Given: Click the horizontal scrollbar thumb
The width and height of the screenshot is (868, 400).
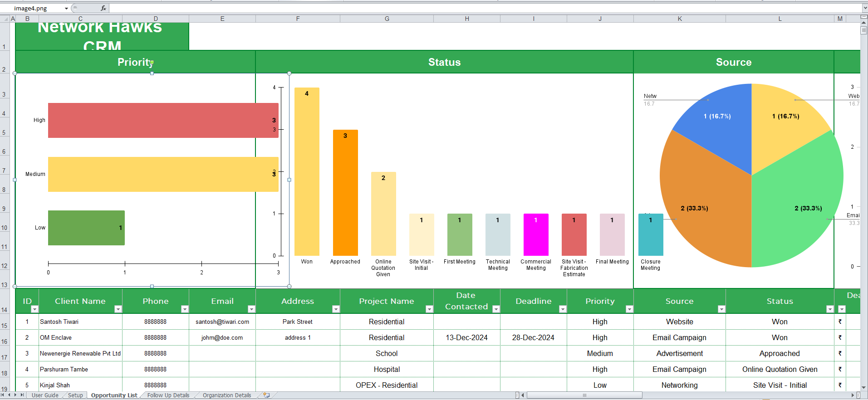Looking at the screenshot, I should (x=584, y=395).
